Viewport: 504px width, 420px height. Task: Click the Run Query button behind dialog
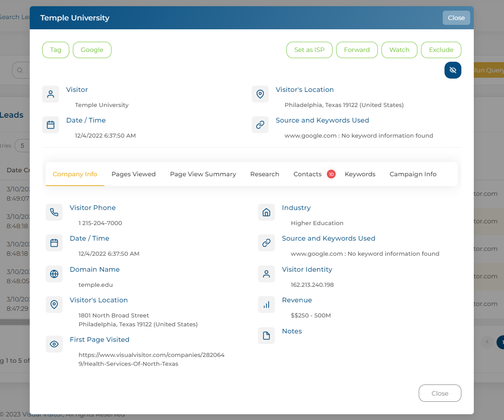[488, 70]
